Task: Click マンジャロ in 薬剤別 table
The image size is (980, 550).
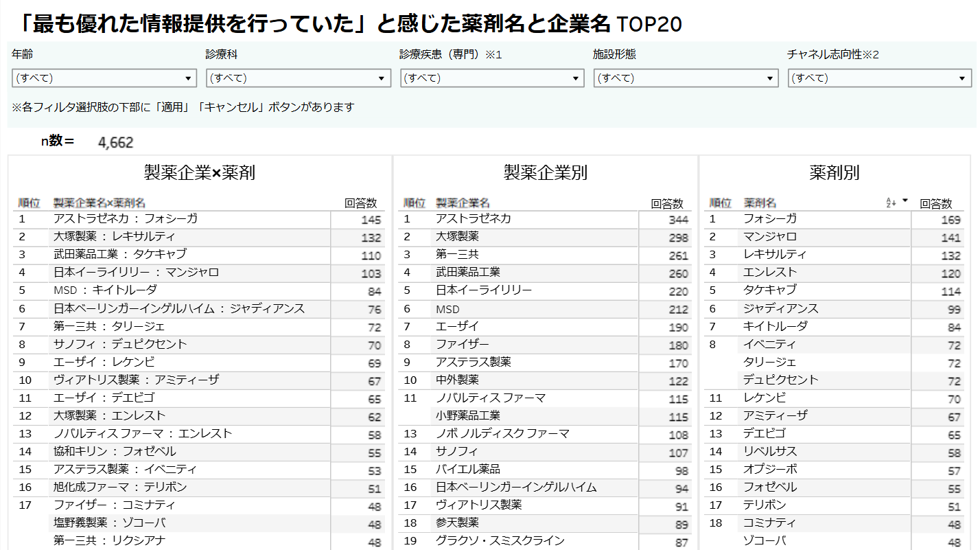Action: 771,237
